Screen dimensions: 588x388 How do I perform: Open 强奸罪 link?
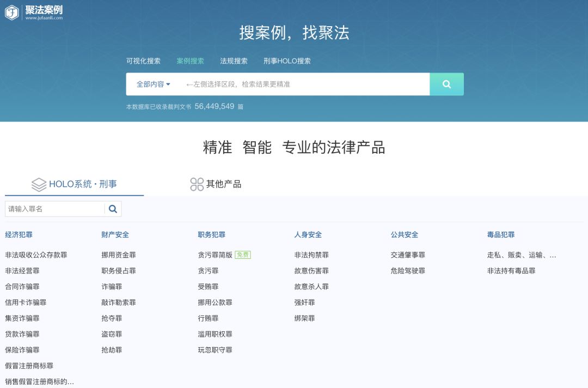pos(304,302)
